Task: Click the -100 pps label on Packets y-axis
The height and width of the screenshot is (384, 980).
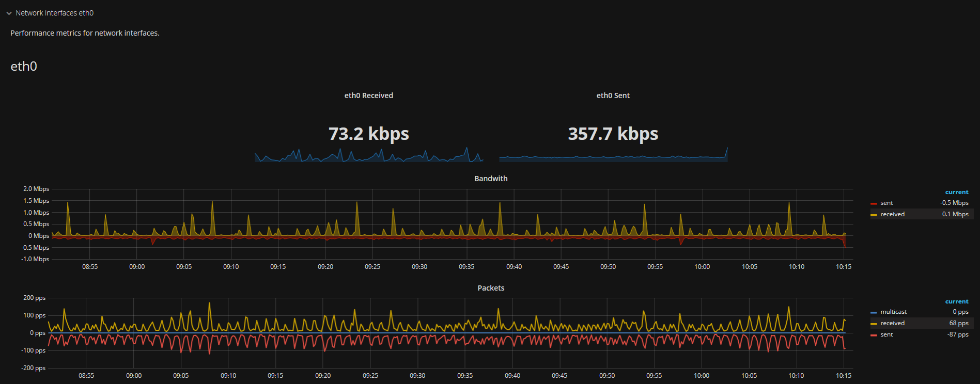Action: click(33, 350)
